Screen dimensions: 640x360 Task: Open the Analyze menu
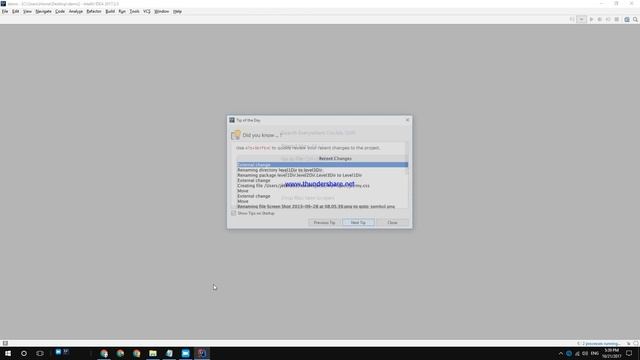76,11
